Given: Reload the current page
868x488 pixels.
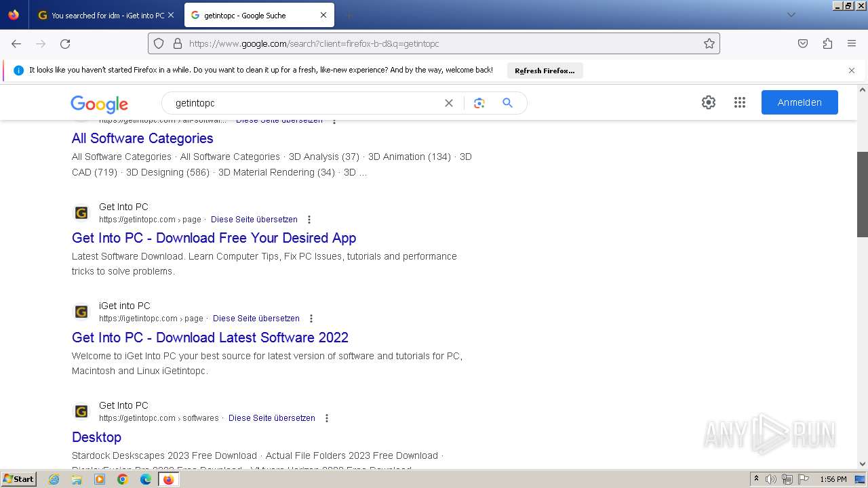Looking at the screenshot, I should click(x=65, y=43).
